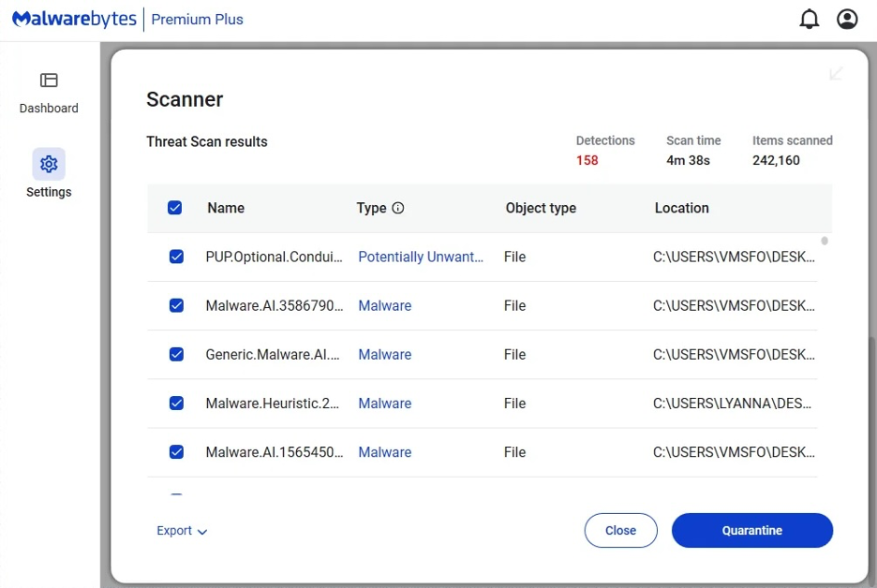The image size is (877, 588).
Task: Open the Potentially Unwant... type link
Action: click(x=421, y=257)
